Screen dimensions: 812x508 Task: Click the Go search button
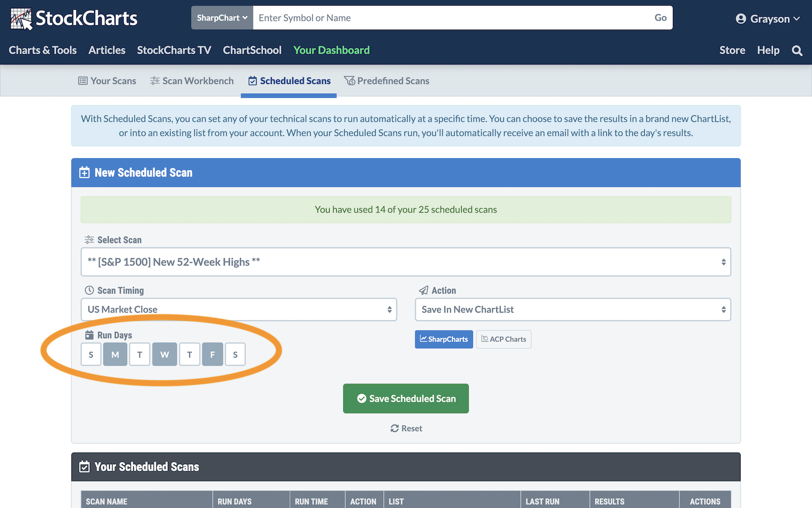[x=660, y=18]
